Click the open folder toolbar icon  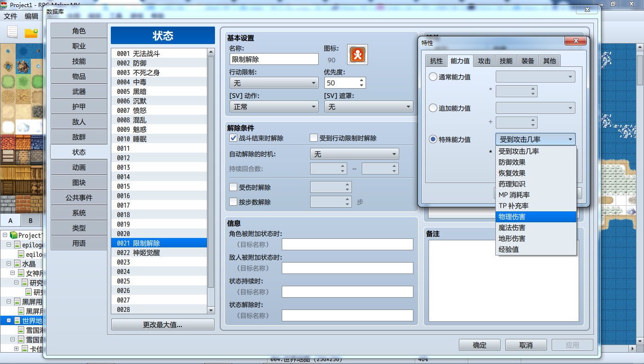tap(31, 33)
